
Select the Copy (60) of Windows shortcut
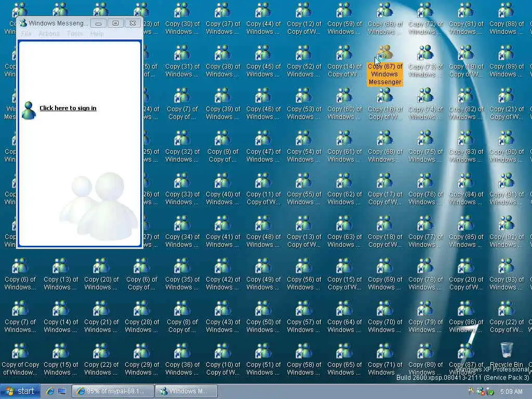344,104
